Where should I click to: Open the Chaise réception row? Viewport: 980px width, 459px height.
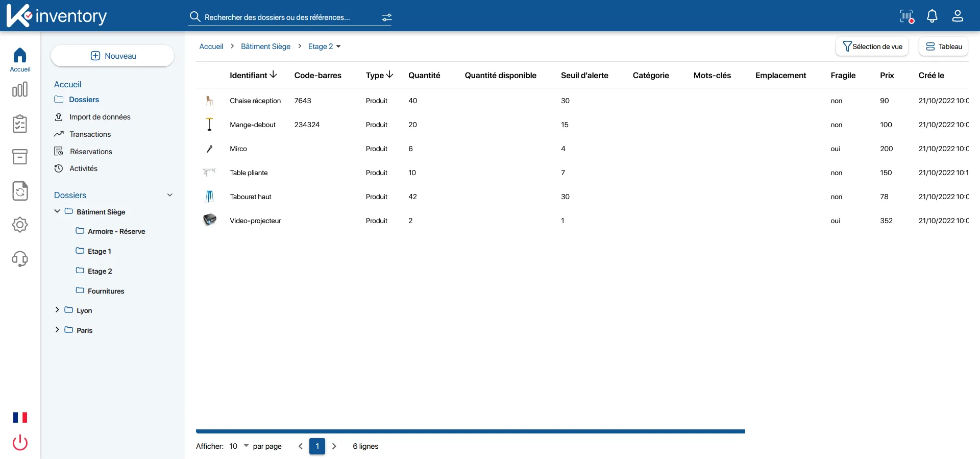[582, 101]
